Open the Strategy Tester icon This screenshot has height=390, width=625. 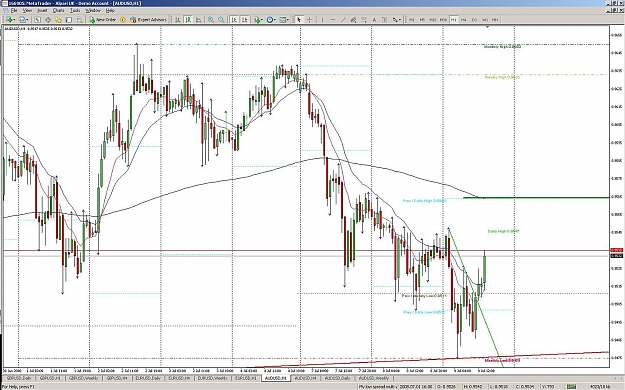pyautogui.click(x=79, y=19)
